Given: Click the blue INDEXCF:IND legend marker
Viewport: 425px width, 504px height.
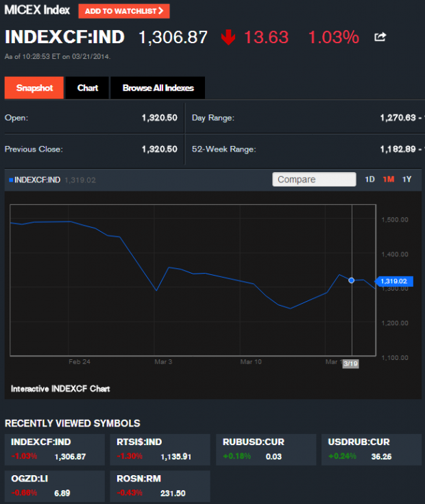Looking at the screenshot, I should pos(10,180).
